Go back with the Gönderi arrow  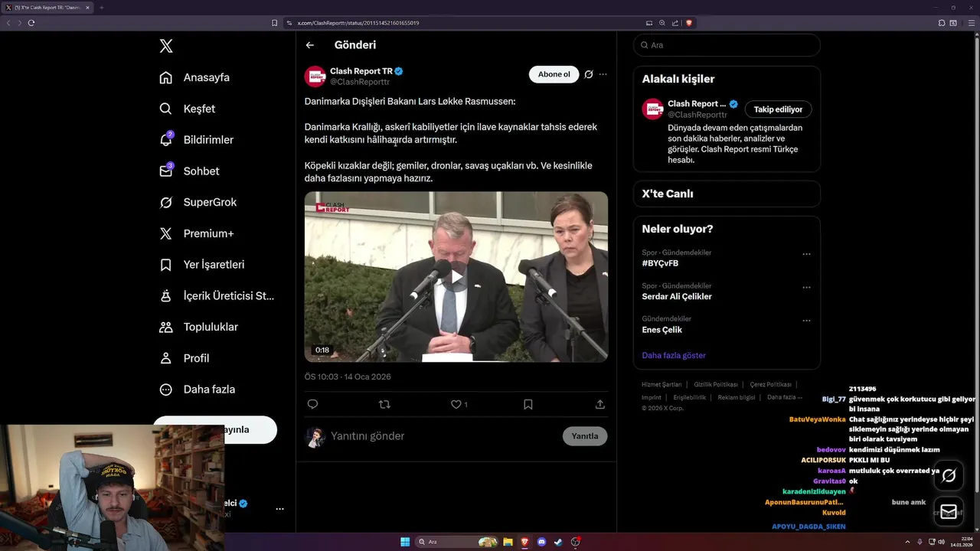tap(309, 45)
